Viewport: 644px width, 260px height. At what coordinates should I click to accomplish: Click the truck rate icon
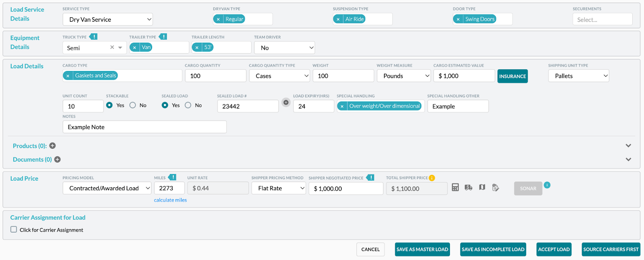(469, 187)
